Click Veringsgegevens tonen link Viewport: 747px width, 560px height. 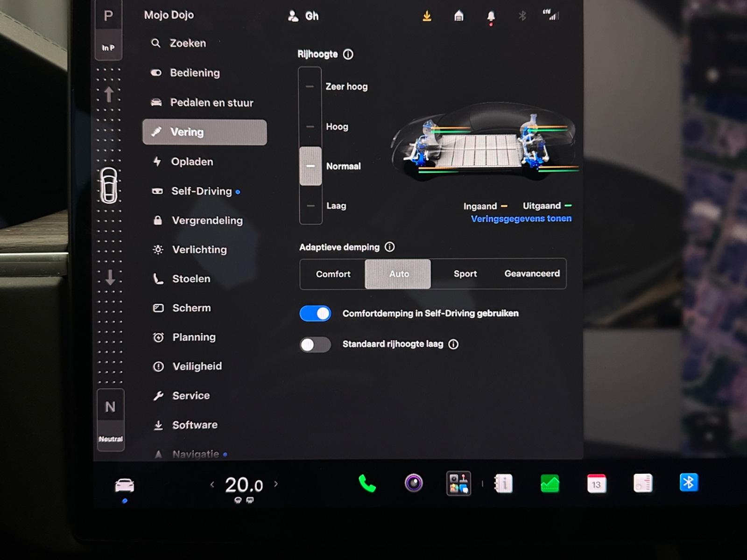[521, 218]
